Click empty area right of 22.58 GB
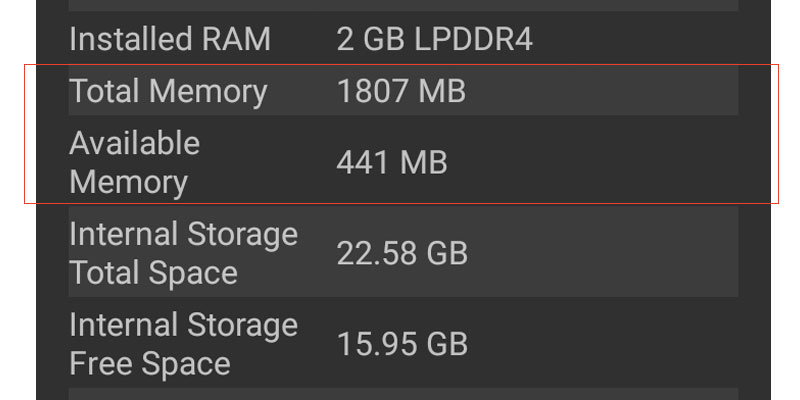Image resolution: width=800 pixels, height=400 pixels. tap(602, 252)
